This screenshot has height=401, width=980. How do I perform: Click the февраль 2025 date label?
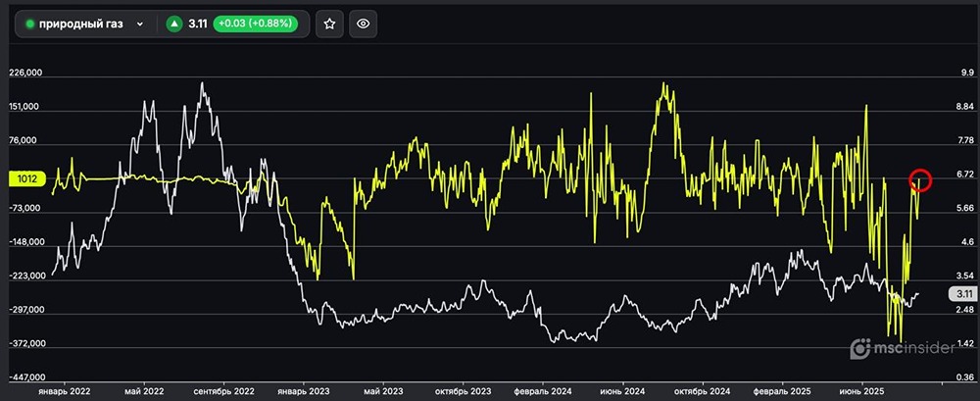point(782,391)
